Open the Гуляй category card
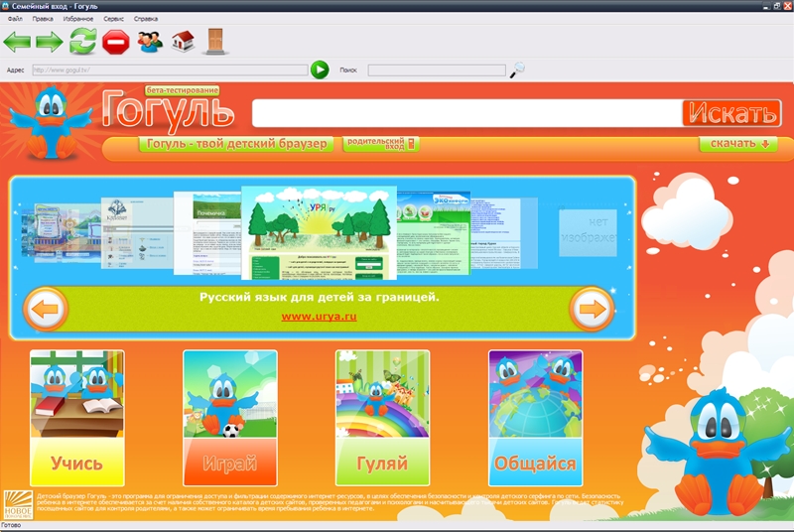 tap(382, 418)
